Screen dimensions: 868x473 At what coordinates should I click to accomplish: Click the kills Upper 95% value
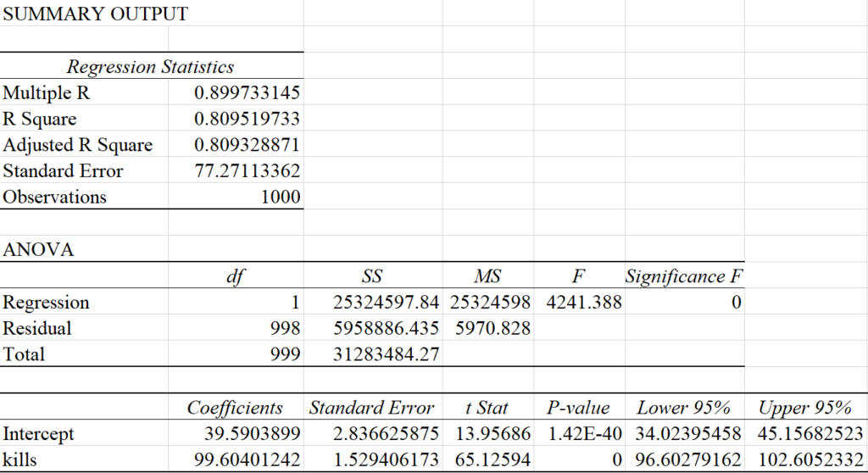805,460
